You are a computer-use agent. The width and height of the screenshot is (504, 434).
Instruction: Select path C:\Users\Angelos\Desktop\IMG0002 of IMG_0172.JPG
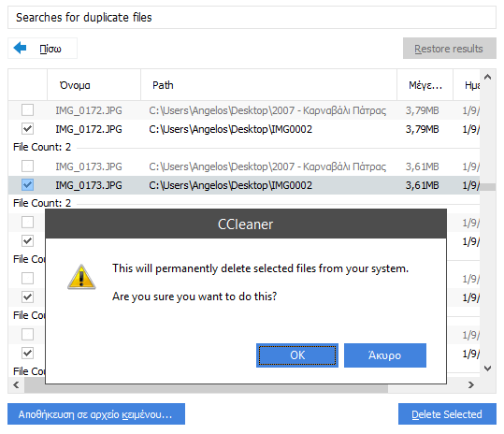click(x=230, y=129)
